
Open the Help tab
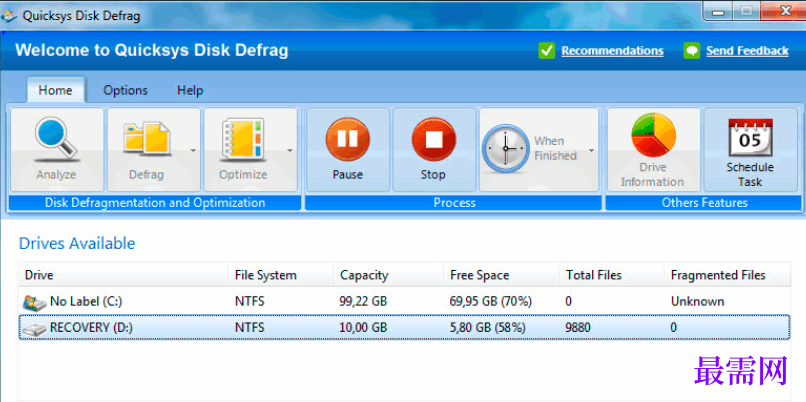click(190, 90)
